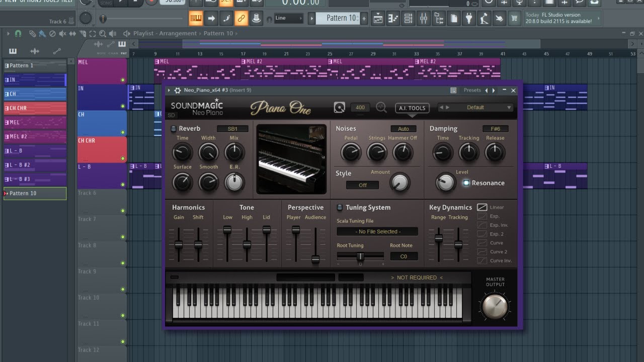Open the Root Note C0 selector
The height and width of the screenshot is (362, 644).
point(404,256)
